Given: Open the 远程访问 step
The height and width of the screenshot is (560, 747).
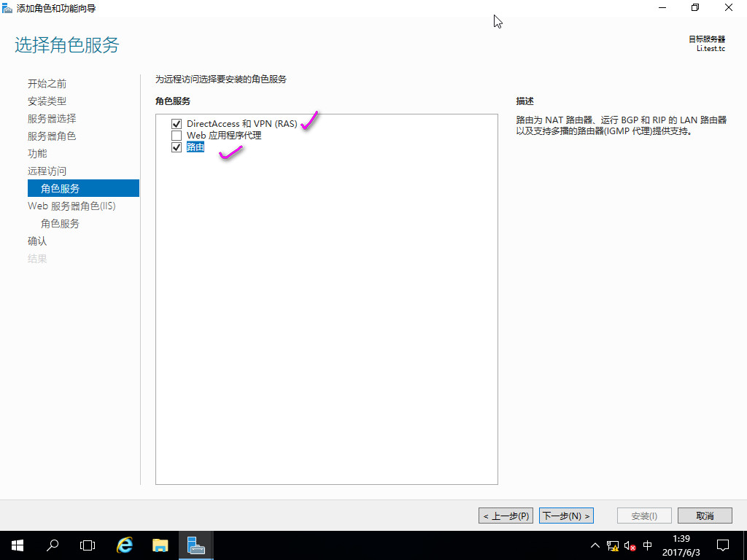Looking at the screenshot, I should pos(47,171).
